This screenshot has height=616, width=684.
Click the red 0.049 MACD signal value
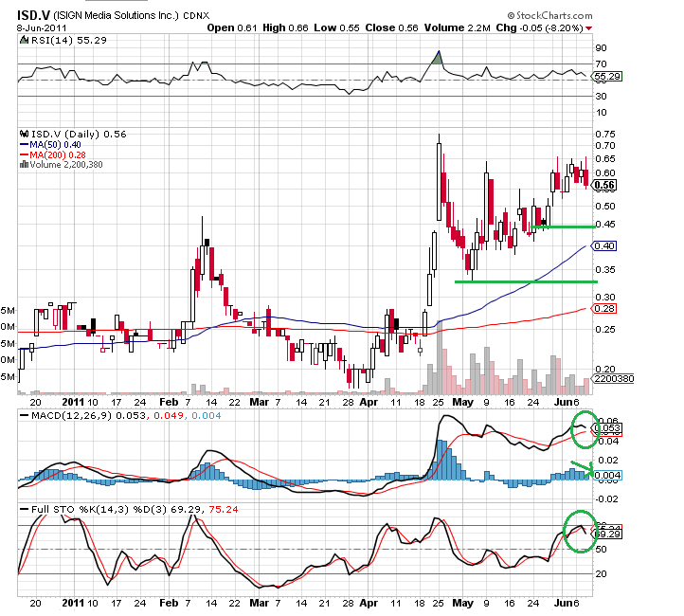[169, 416]
